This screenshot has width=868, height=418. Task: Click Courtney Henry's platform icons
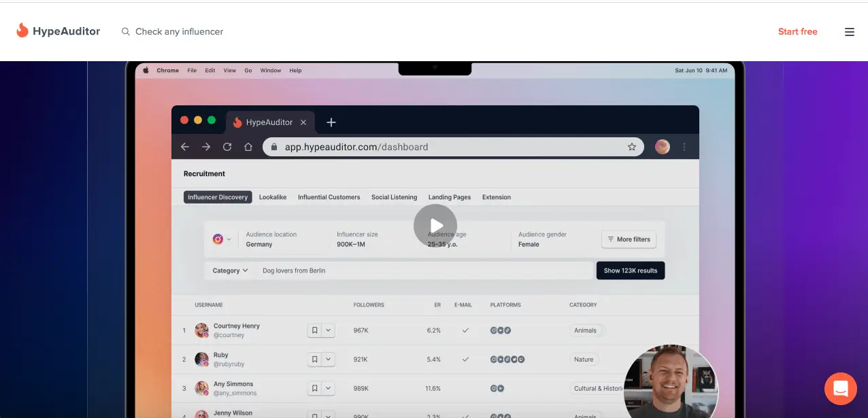coord(501,330)
